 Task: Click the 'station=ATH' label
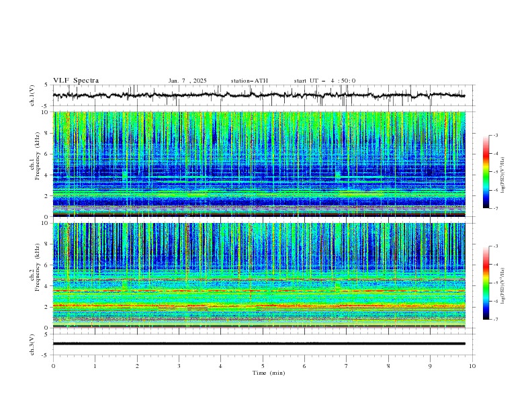[x=249, y=81]
